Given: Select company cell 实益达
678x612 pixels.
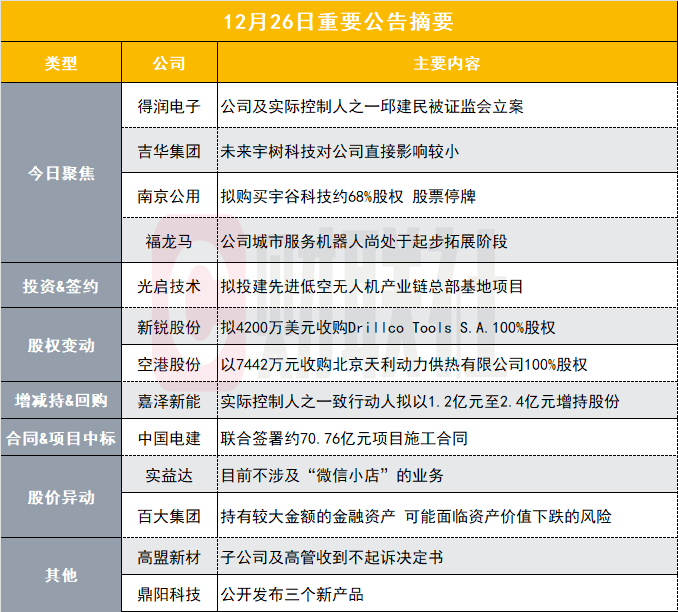Looking at the screenshot, I should point(169,475).
